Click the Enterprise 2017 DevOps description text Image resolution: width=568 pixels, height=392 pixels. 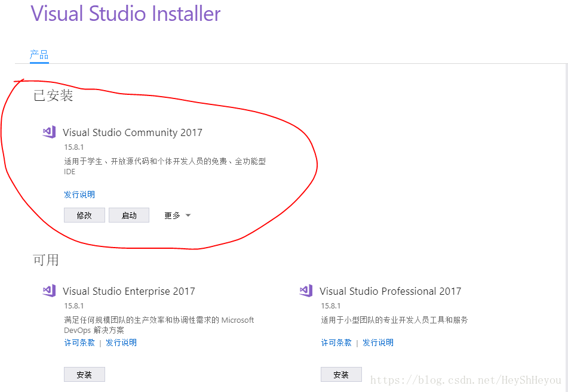click(x=159, y=325)
